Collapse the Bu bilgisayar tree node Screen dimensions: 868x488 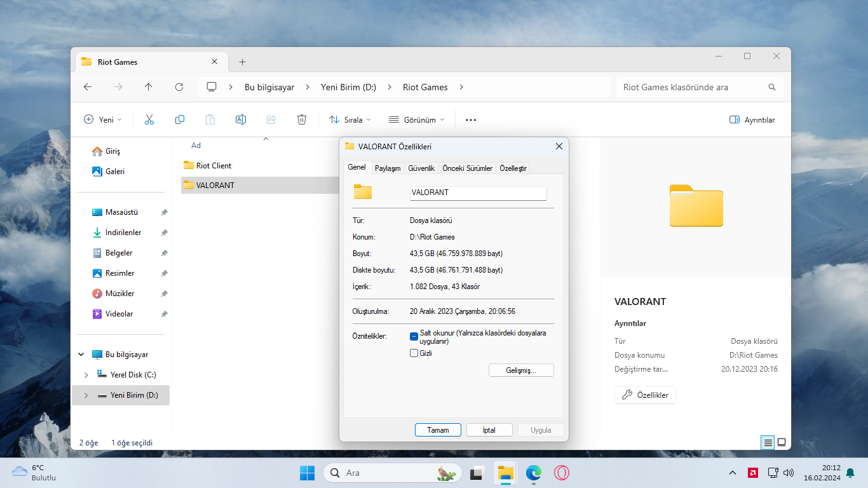pyautogui.click(x=81, y=355)
